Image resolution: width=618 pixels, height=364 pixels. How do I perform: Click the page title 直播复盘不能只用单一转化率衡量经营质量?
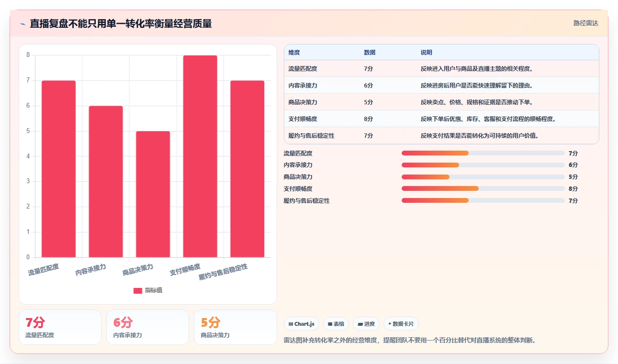(121, 23)
